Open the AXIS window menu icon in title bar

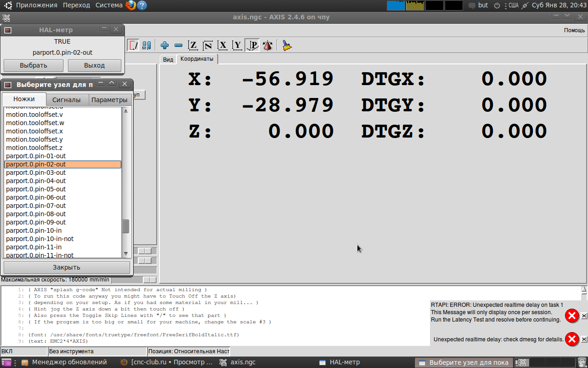pos(6,18)
